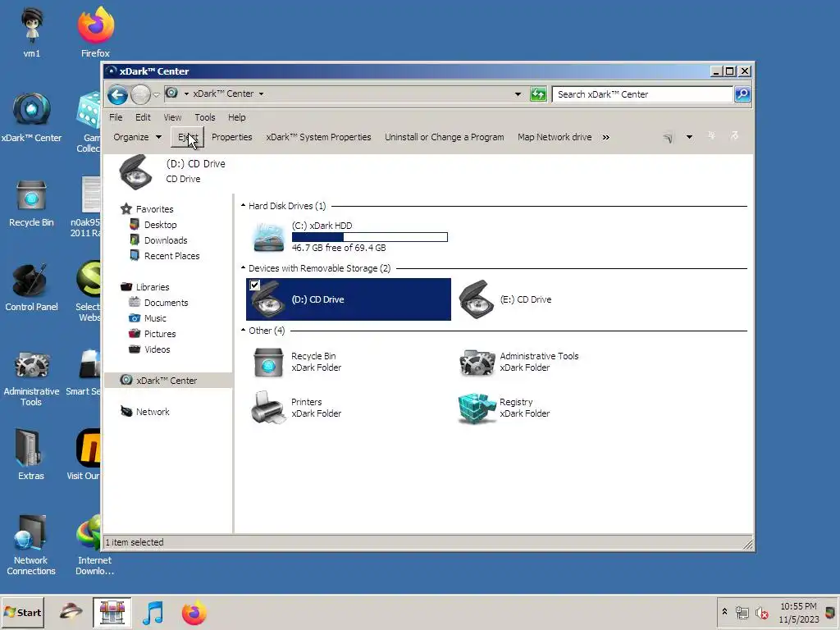Select Music library in navigation pane
The height and width of the screenshot is (630, 840).
[155, 317]
